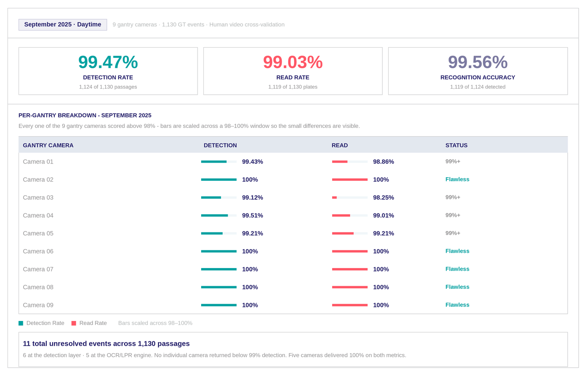Click Camera 05's 99.21% read value
This screenshot has width=588, height=373.
[x=383, y=234]
